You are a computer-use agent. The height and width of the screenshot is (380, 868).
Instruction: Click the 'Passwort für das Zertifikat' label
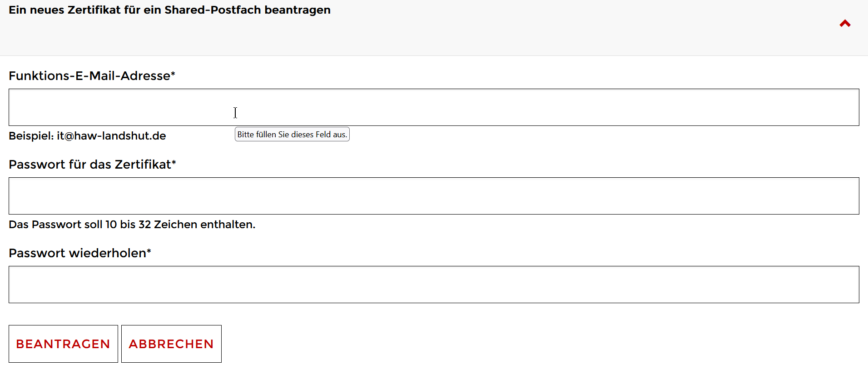90,165
